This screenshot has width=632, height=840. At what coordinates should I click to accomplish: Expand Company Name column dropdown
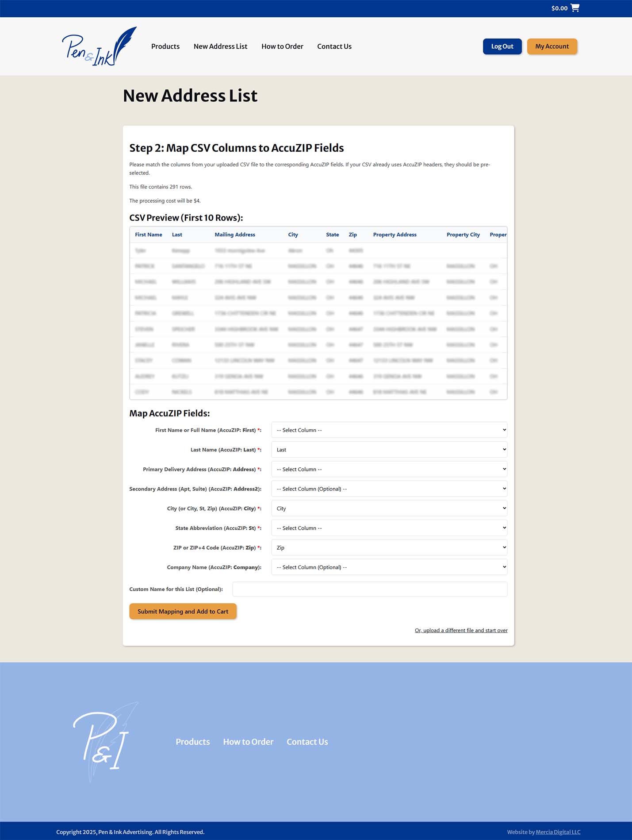389,567
